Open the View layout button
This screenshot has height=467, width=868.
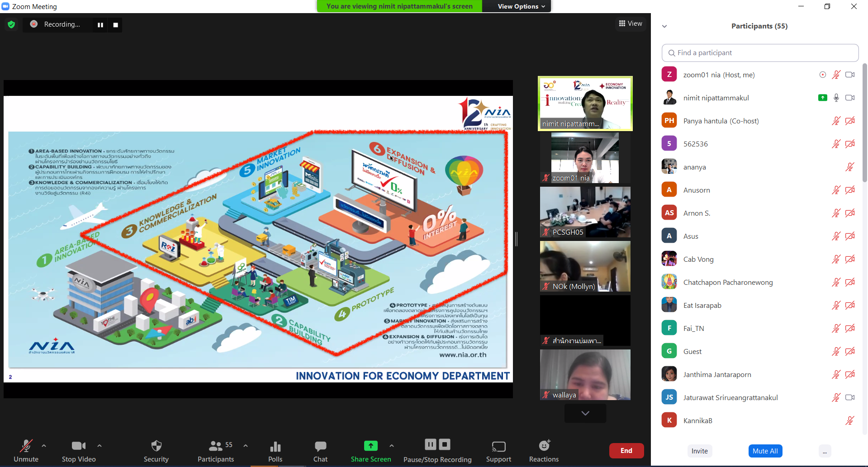(x=631, y=24)
